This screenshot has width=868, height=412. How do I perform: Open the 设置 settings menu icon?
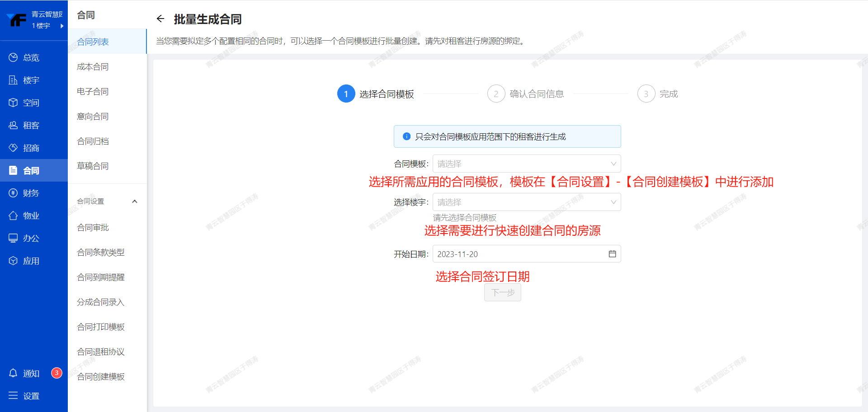tap(13, 396)
